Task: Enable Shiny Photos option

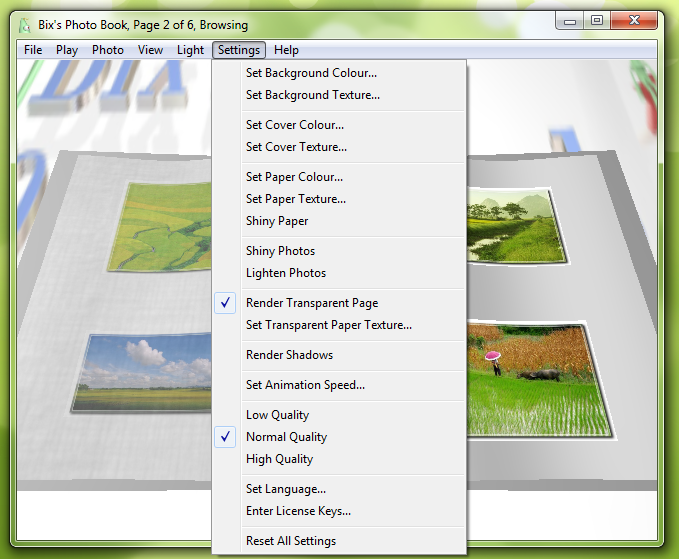Action: point(340,251)
